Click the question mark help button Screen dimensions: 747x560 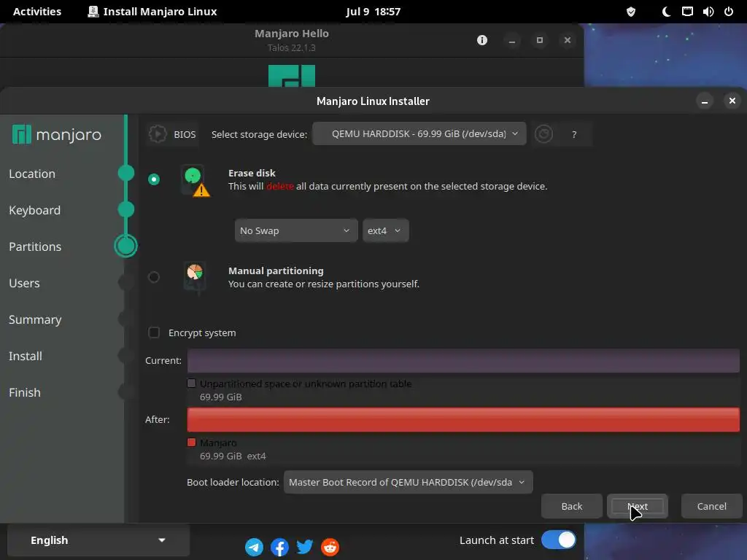(574, 134)
